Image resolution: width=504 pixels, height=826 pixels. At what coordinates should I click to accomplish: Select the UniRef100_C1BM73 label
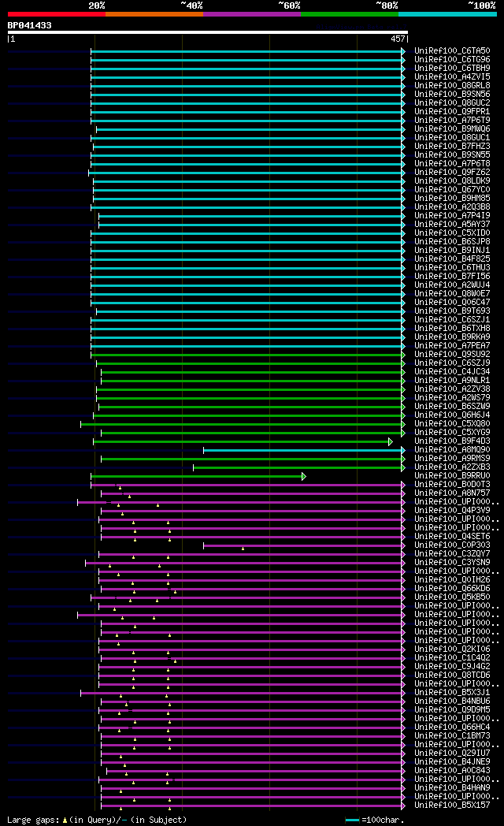(452, 735)
